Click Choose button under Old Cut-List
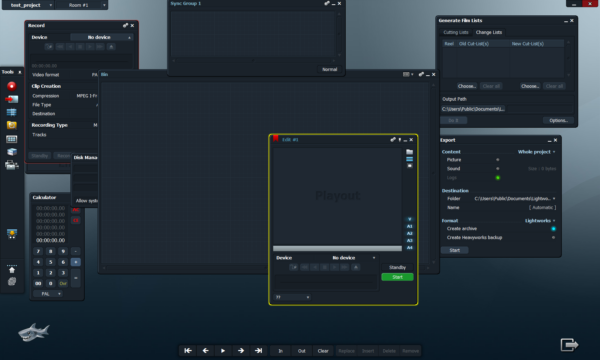The height and width of the screenshot is (360, 600). [467, 86]
